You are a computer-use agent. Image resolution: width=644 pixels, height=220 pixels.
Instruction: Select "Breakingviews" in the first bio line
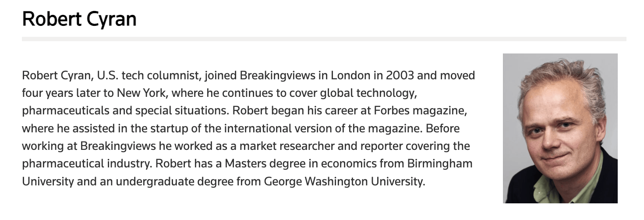click(x=277, y=75)
